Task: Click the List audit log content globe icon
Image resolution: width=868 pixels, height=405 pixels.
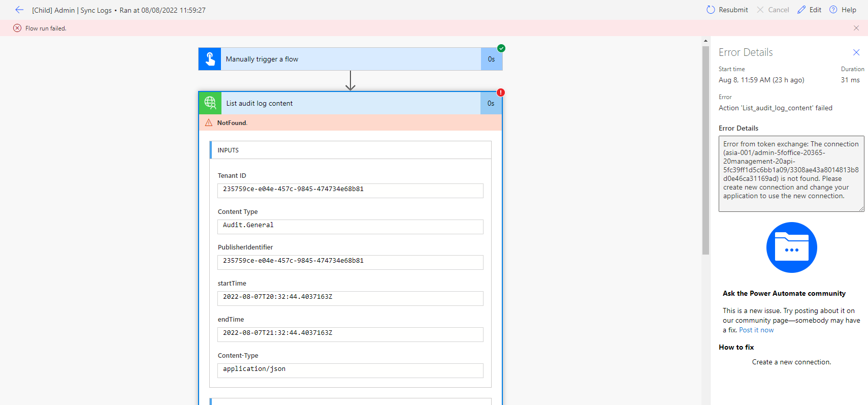Action: 210,103
